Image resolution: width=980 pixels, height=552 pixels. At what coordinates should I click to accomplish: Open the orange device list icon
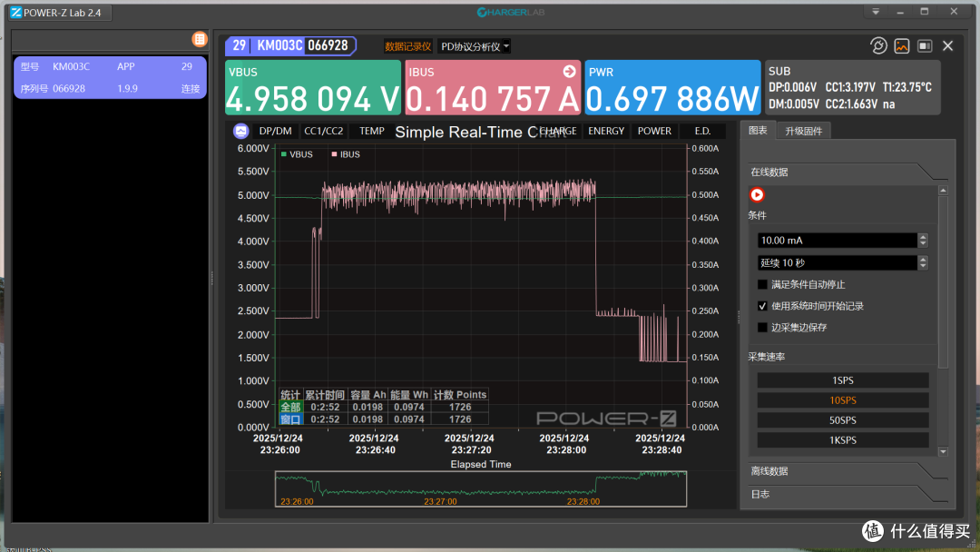tap(200, 39)
